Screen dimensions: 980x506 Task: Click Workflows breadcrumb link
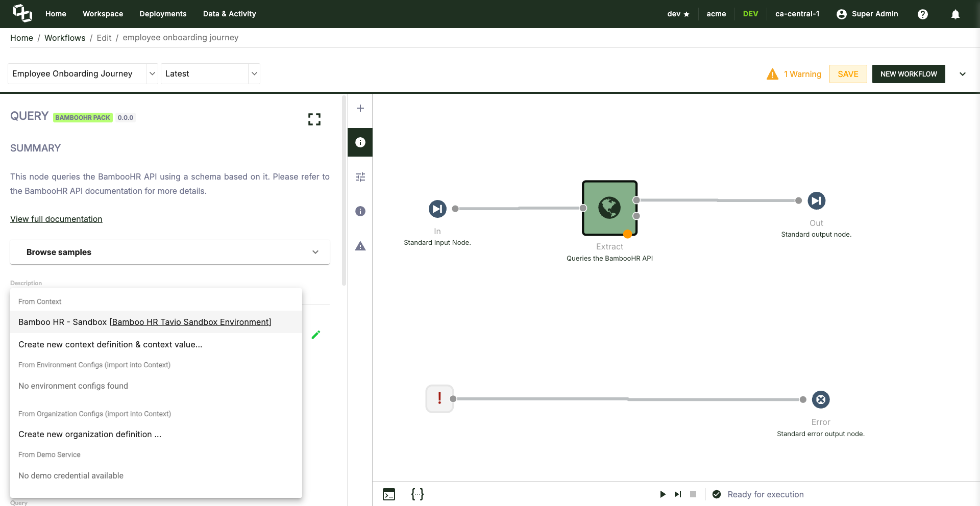coord(65,38)
